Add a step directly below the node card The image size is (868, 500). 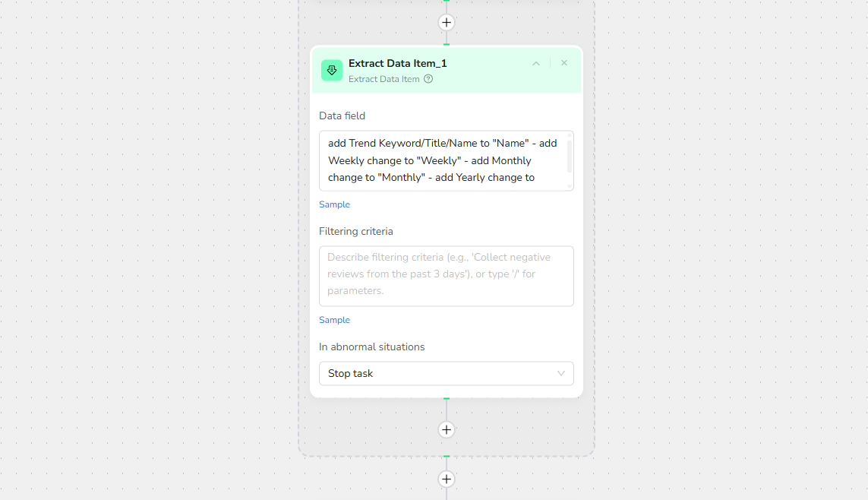[x=447, y=429]
